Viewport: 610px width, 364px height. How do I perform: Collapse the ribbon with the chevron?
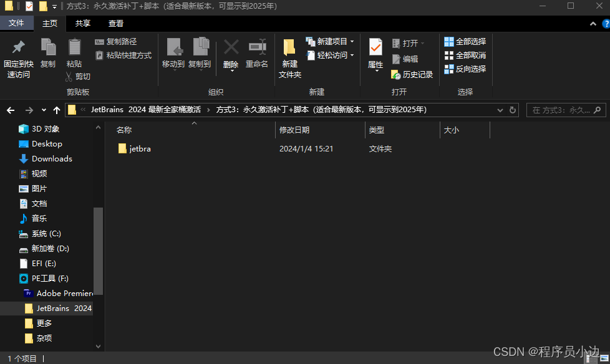(x=593, y=24)
